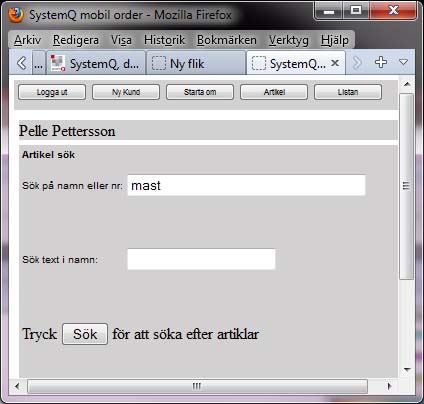Click the Sök button to search articles
The image size is (424, 404).
click(85, 334)
